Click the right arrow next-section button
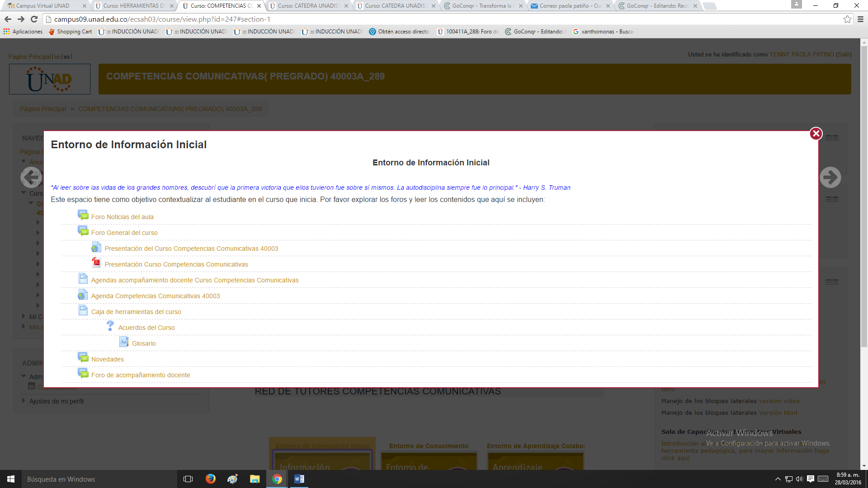The width and height of the screenshot is (868, 488). coord(830,177)
